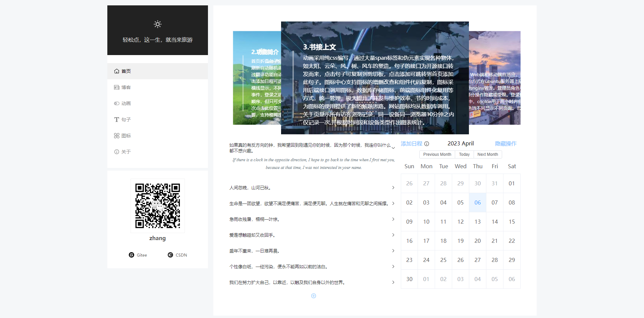Open the 博客 blog menu item
The width and height of the screenshot is (644, 318).
(x=158, y=87)
